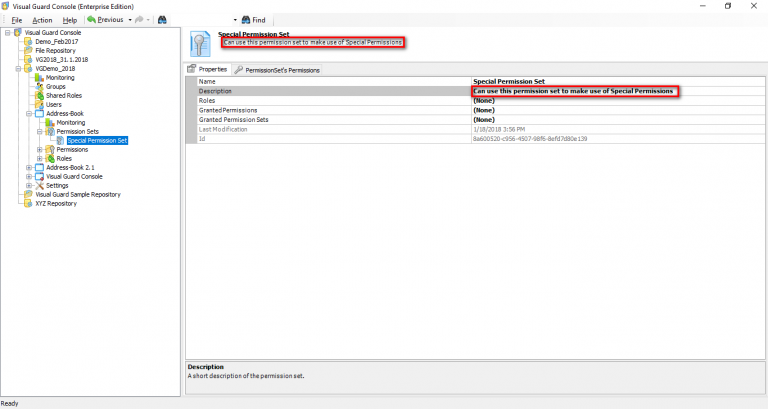Select the Visual Guard Sample Repository item
768x409 pixels.
pos(77,194)
